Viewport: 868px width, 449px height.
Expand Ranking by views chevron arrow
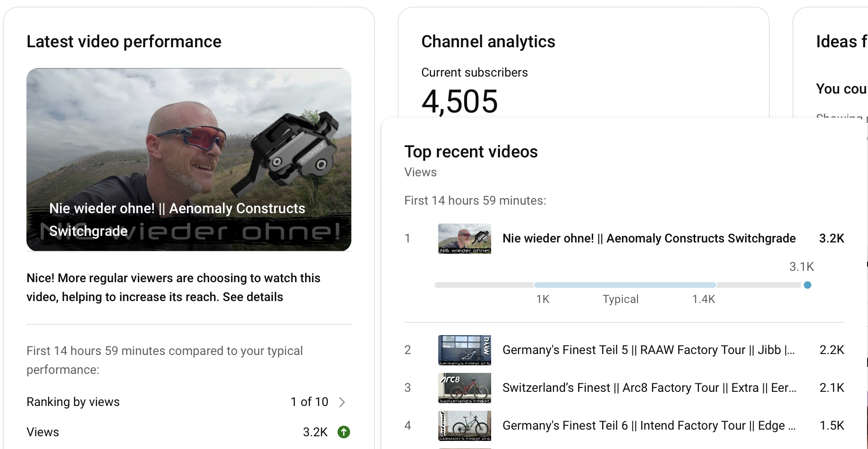coord(342,402)
